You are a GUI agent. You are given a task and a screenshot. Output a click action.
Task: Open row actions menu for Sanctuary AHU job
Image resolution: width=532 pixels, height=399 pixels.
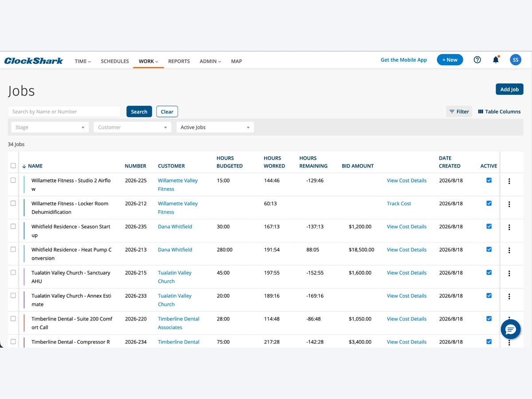coord(509,273)
